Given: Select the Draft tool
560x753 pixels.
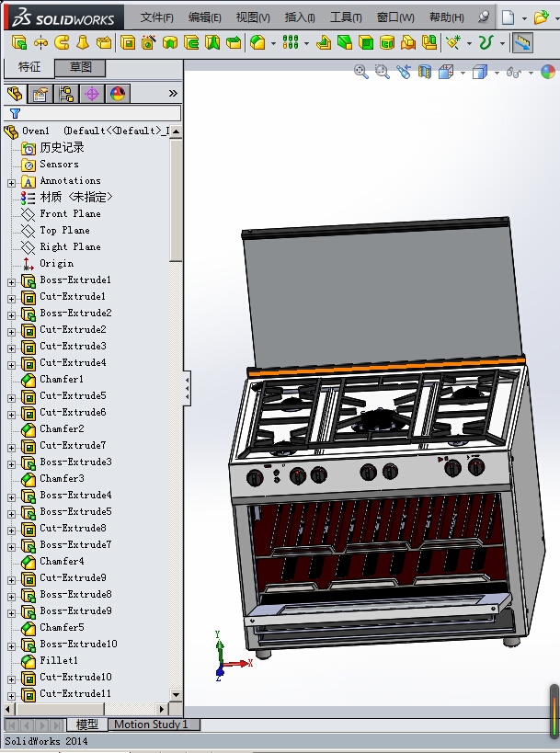Looking at the screenshot, I should [x=345, y=42].
